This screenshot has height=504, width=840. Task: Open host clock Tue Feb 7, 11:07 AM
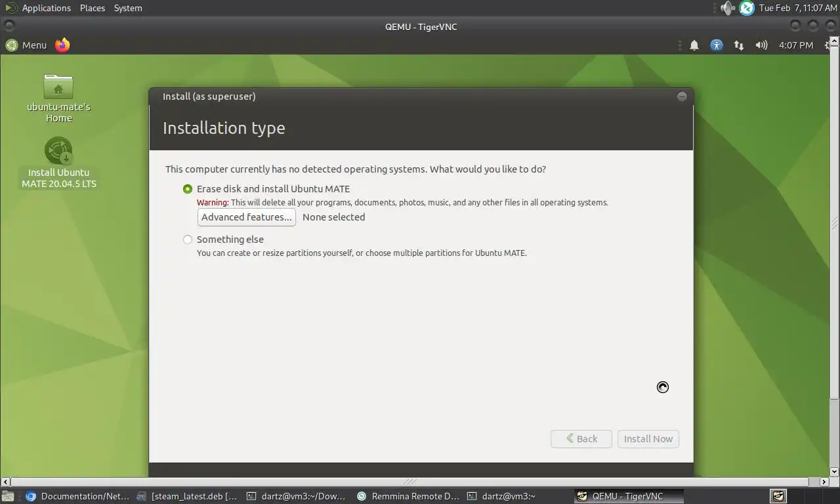pos(798,8)
